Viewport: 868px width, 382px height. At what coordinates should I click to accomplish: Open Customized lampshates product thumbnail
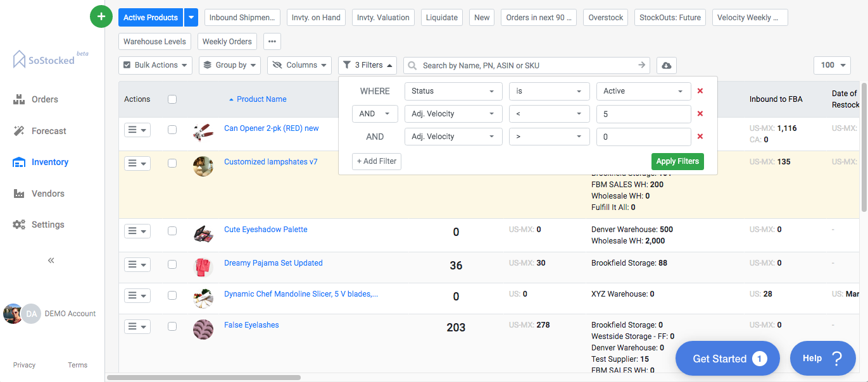pos(203,166)
